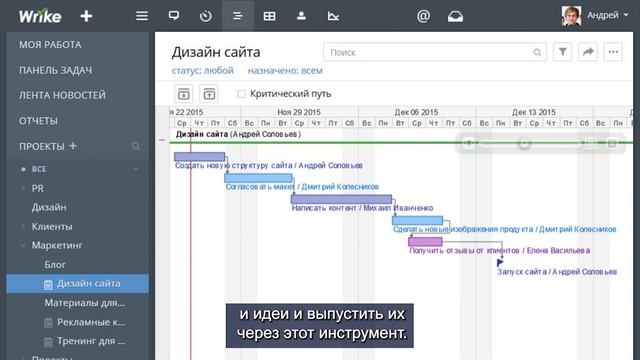The width and height of the screenshot is (640, 360).
Task: Open the list view icon
Action: [x=142, y=16]
